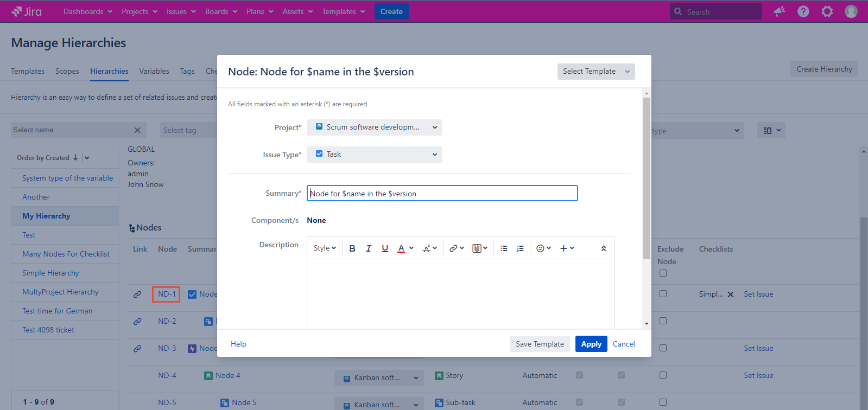This screenshot has height=410, width=868.
Task: Open the Select Template dropdown
Action: click(595, 72)
